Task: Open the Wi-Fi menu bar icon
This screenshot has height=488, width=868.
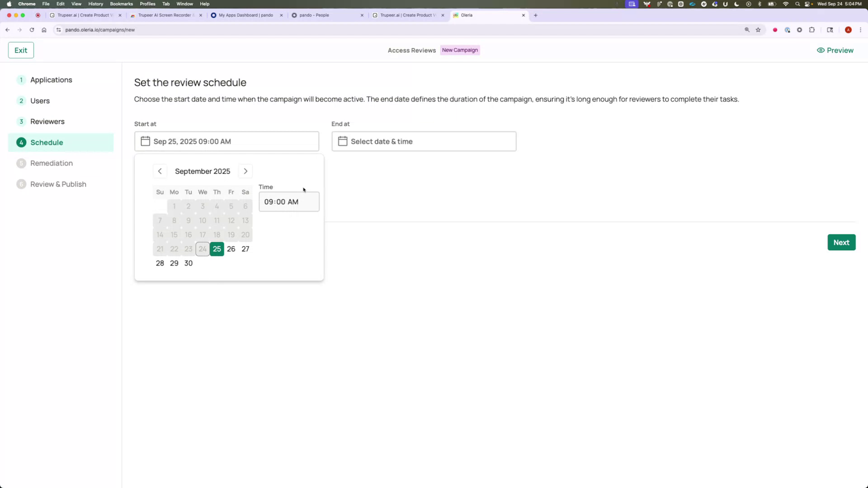Action: coord(786,4)
